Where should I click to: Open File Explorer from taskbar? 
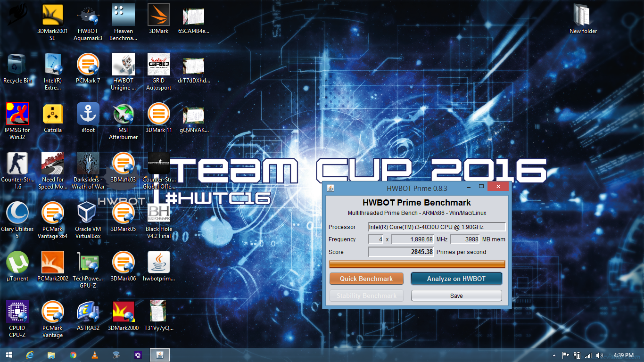(51, 355)
